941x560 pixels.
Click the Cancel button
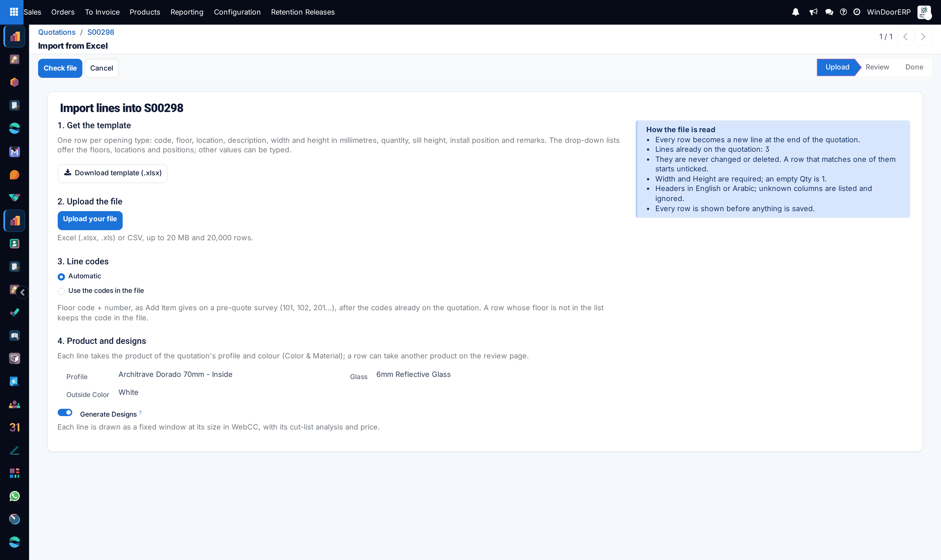tap(102, 68)
